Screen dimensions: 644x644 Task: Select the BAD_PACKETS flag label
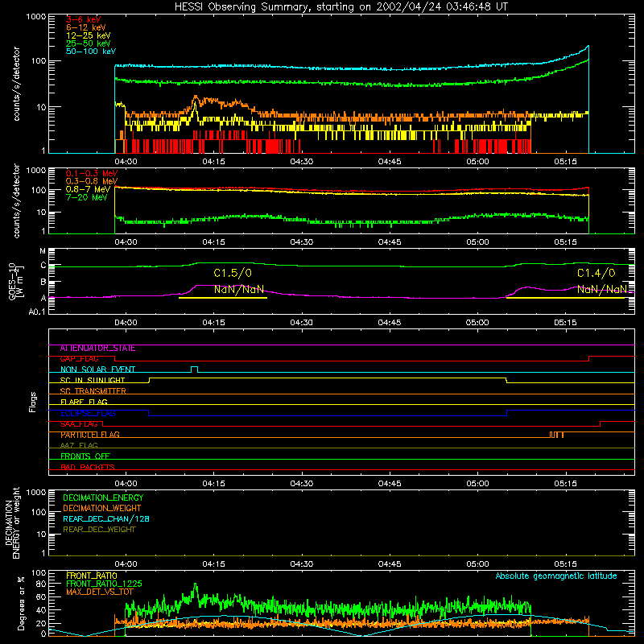(88, 467)
